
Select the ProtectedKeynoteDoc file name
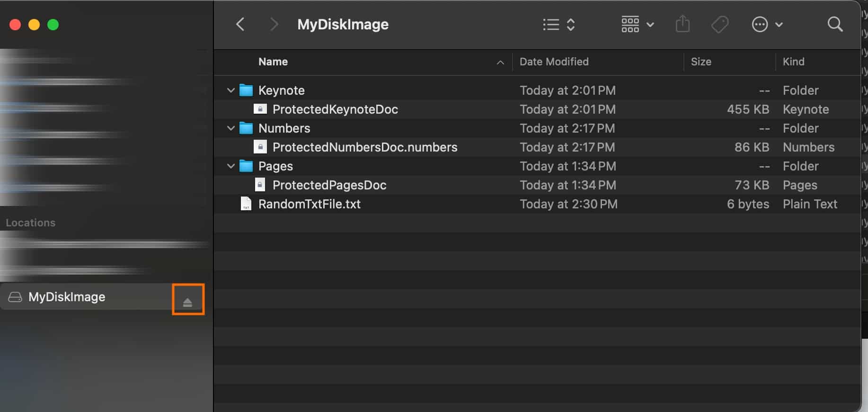(x=335, y=109)
